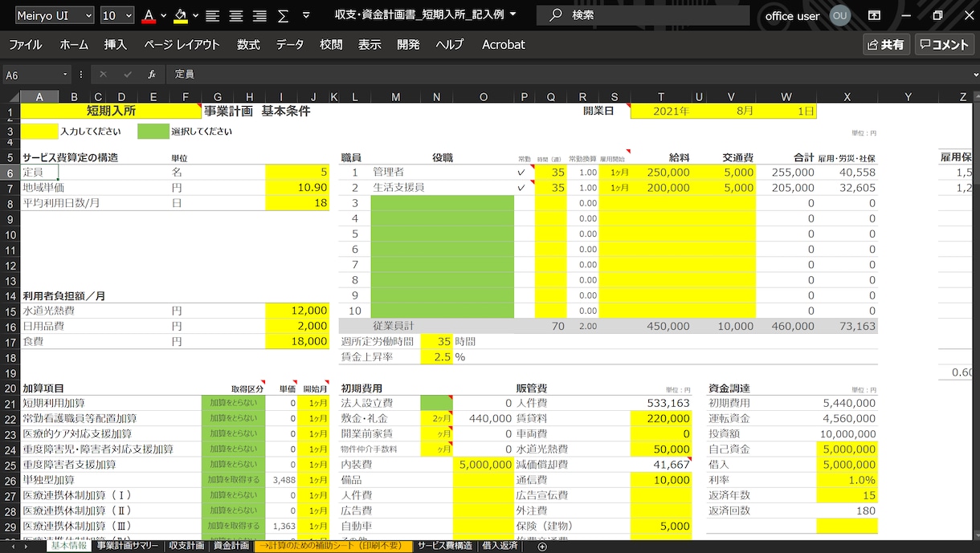980x553 pixels.
Task: Apply right alignment
Action: point(259,15)
